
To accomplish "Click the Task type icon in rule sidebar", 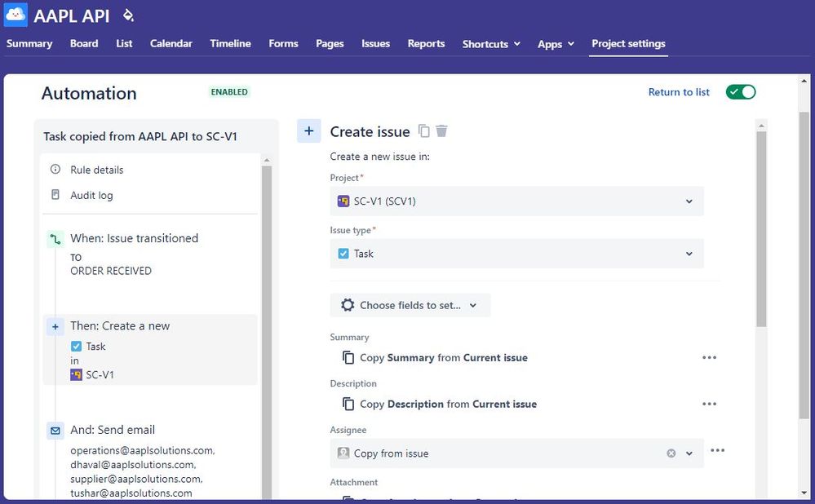I will click(x=77, y=346).
